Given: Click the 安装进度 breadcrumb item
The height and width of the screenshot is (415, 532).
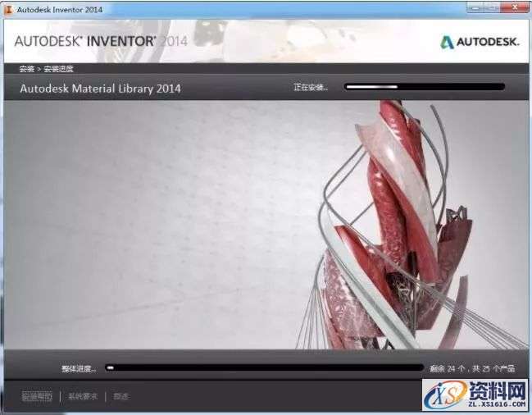Looking at the screenshot, I should click(x=58, y=69).
